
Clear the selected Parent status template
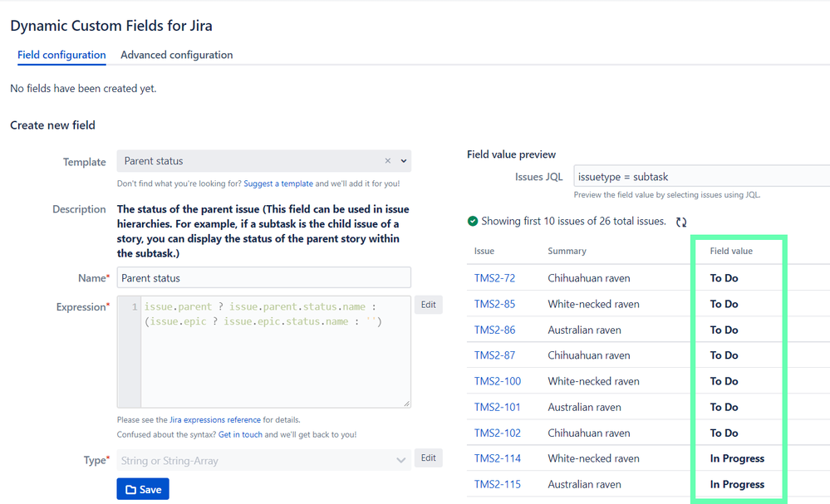[x=387, y=160]
